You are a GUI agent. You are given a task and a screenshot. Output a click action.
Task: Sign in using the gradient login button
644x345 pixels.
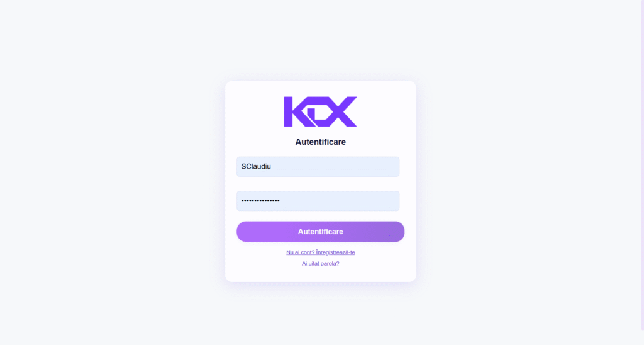320,232
